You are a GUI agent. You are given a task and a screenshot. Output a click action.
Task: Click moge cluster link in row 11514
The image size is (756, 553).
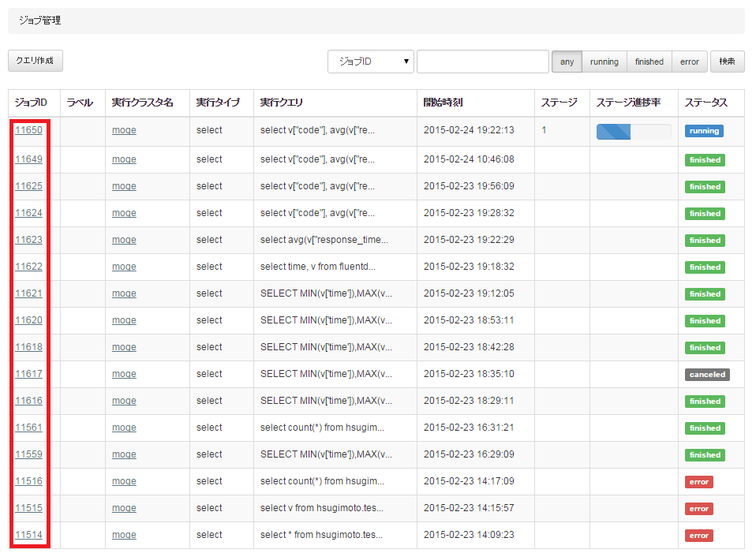124,535
